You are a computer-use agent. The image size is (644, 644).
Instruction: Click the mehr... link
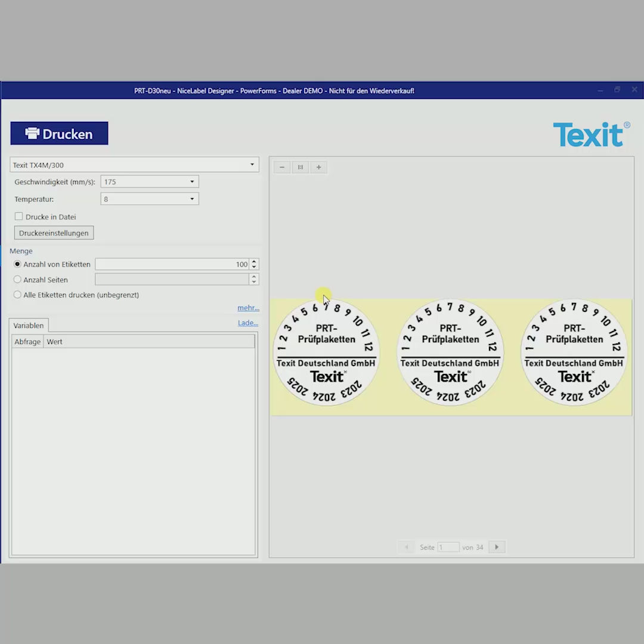click(x=248, y=308)
